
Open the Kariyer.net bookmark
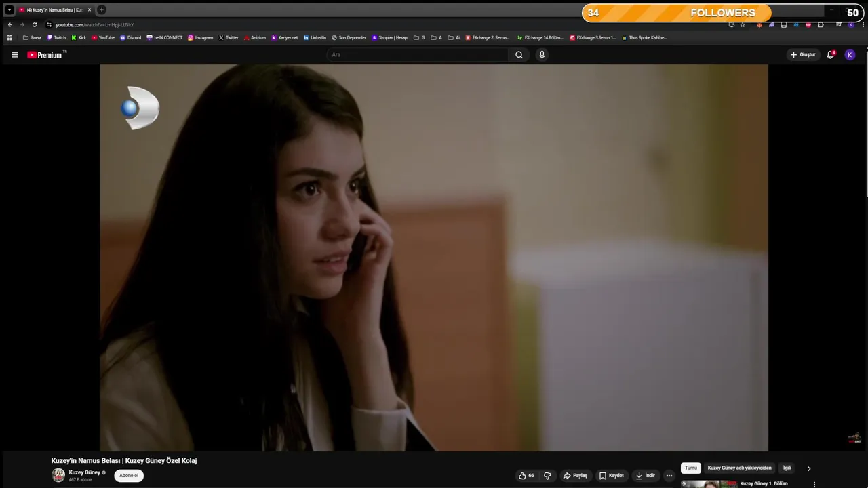point(285,38)
